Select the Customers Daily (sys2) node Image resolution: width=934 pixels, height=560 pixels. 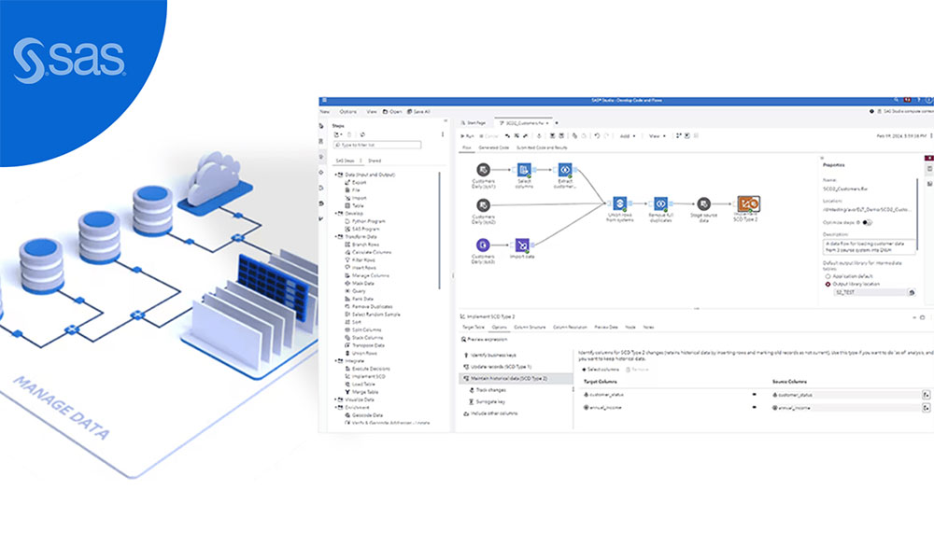[x=483, y=205]
